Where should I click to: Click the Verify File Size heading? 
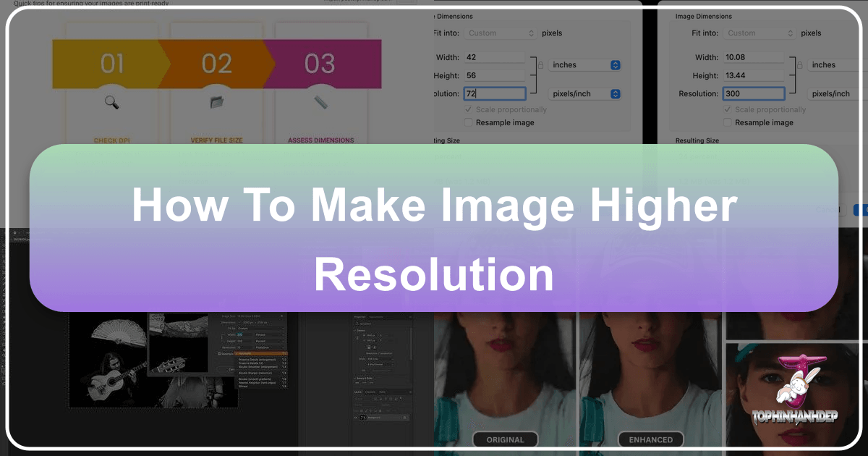(217, 140)
